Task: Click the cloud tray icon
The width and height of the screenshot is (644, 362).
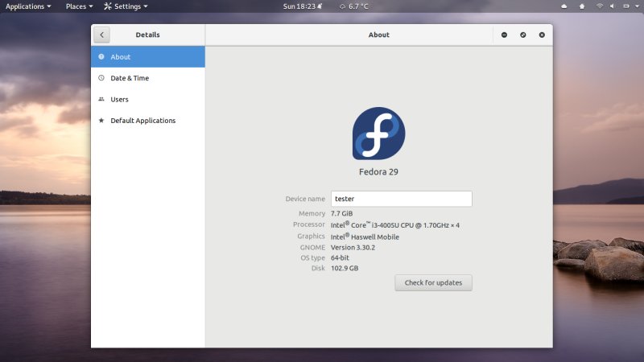Action: point(564,6)
